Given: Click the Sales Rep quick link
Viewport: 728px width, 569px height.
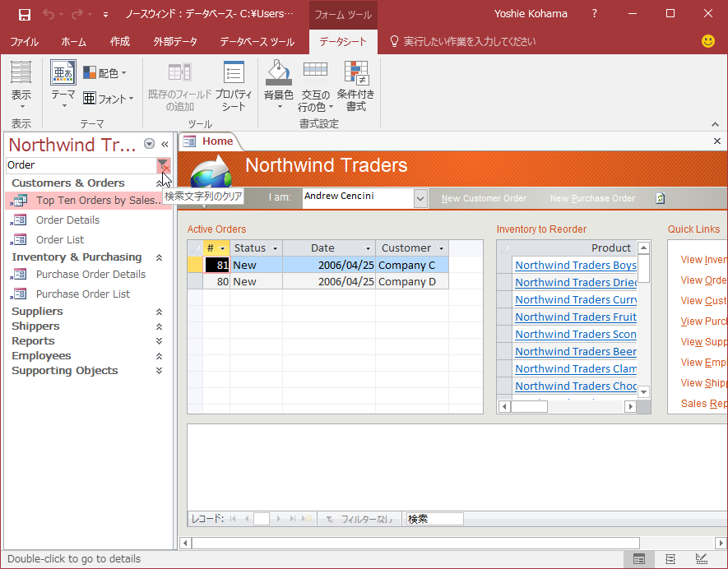Looking at the screenshot, I should [x=704, y=404].
